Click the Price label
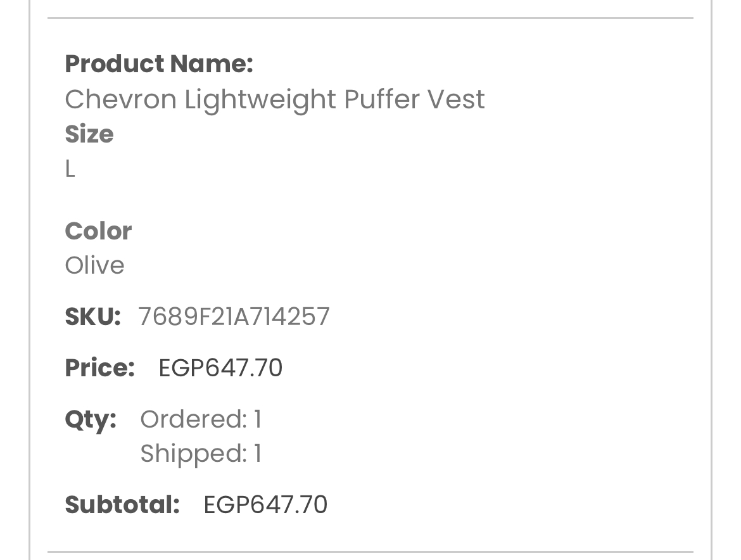Image resolution: width=741 pixels, height=560 pixels. coord(99,368)
